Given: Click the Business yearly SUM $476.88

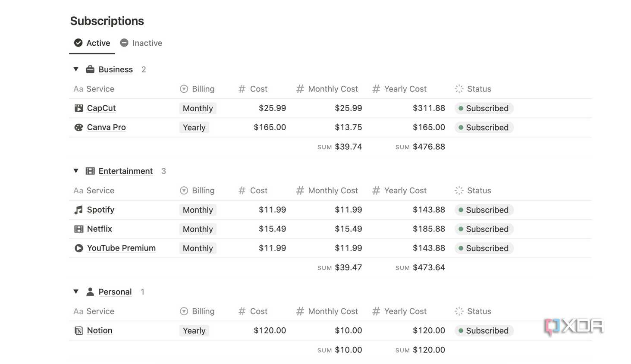Looking at the screenshot, I should (420, 147).
